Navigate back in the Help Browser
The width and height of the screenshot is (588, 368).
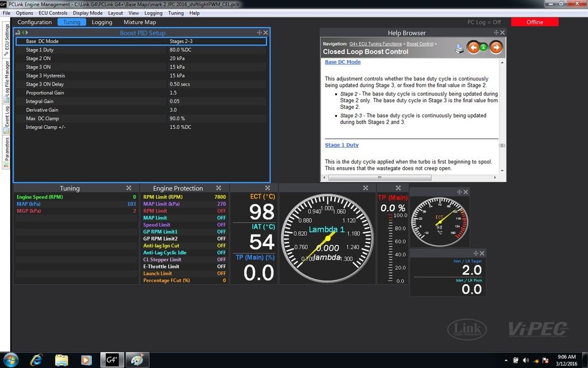click(473, 47)
